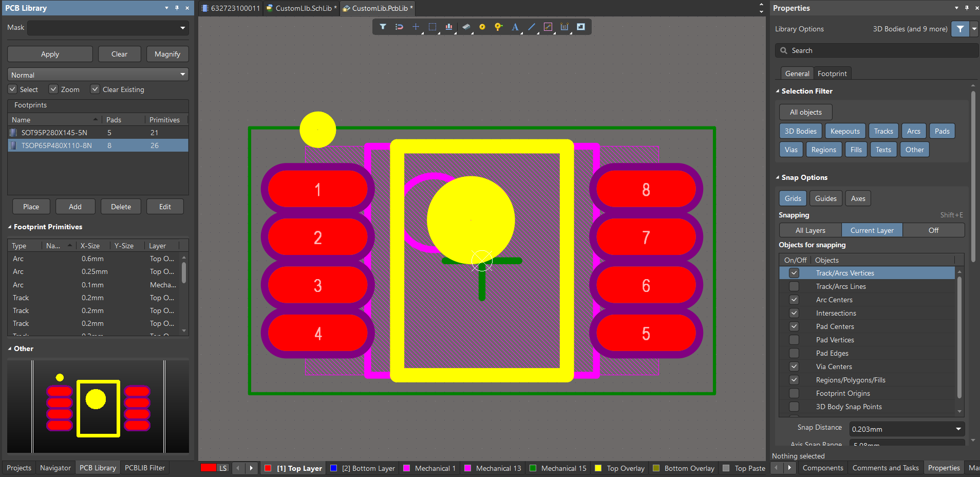
Task: Switch to the CustomLib.SchLib document tab
Action: [302, 8]
